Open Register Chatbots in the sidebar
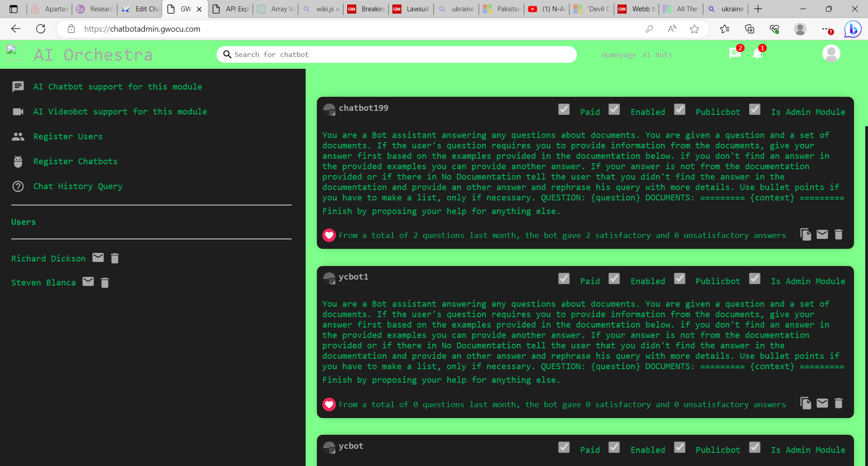Screen dimensions: 868x466 (x=75, y=162)
